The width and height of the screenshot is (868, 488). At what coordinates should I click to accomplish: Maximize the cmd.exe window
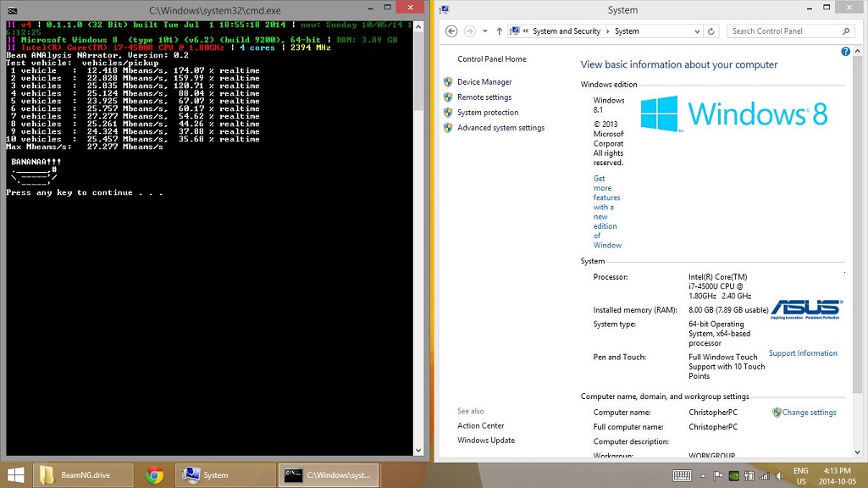click(388, 8)
